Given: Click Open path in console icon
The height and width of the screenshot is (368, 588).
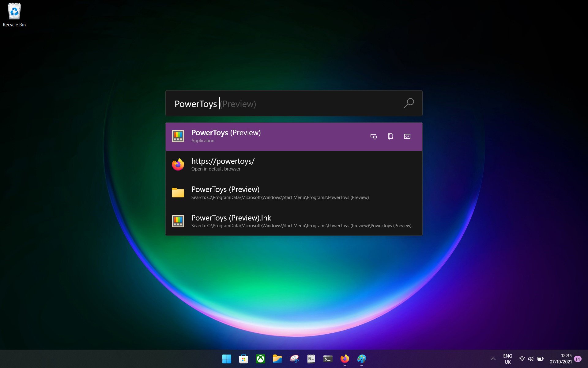Looking at the screenshot, I should pyautogui.click(x=407, y=136).
